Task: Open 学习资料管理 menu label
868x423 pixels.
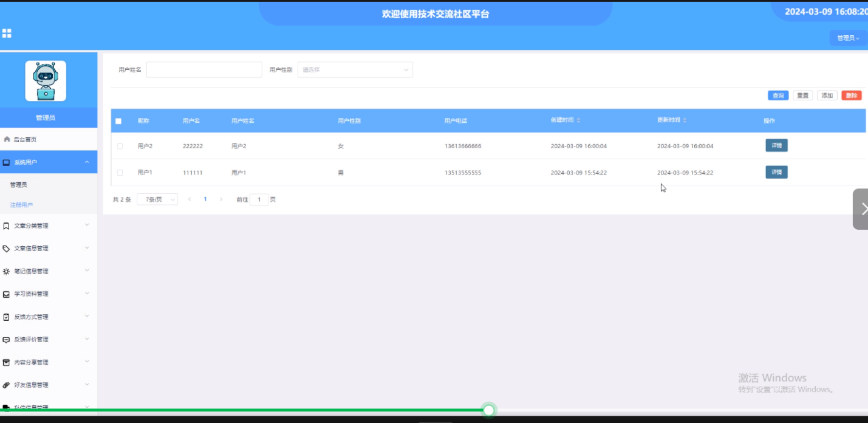Action: [x=31, y=294]
